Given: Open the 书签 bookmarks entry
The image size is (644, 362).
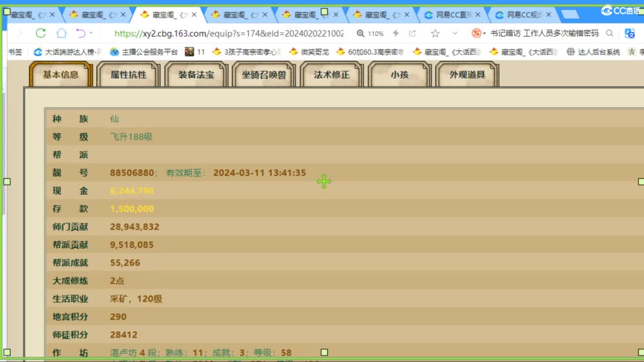Looking at the screenshot, I should (x=15, y=51).
